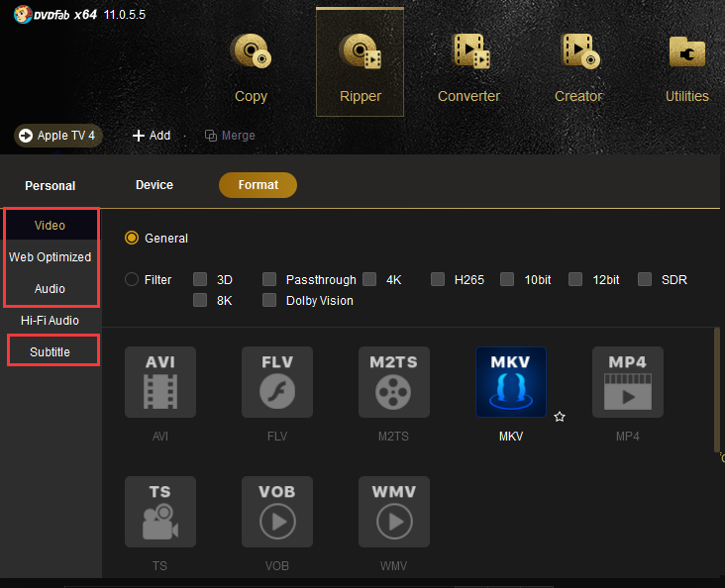
Task: Click the format list scrollbar
Action: pos(717,390)
